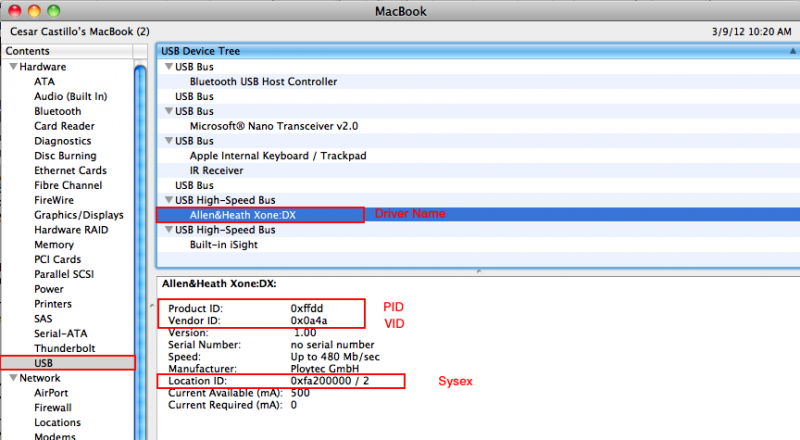This screenshot has width=800, height=440.
Task: Click the Cesar Castillo's MacBook (2) title
Action: (80, 32)
